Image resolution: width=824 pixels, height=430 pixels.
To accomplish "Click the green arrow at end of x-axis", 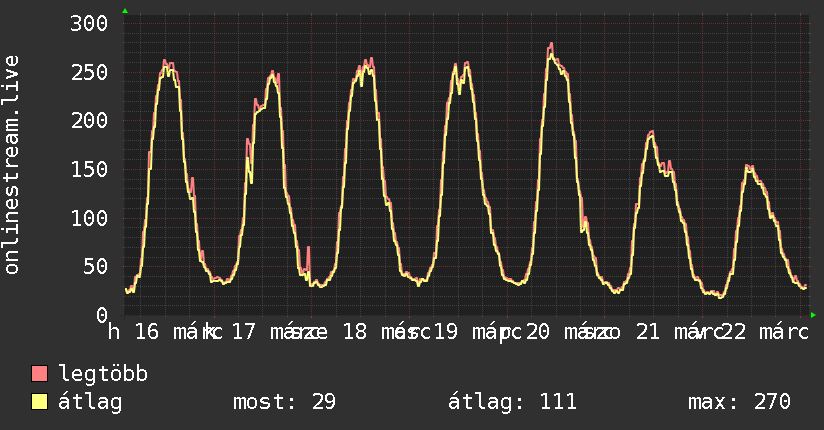I will (x=813, y=315).
